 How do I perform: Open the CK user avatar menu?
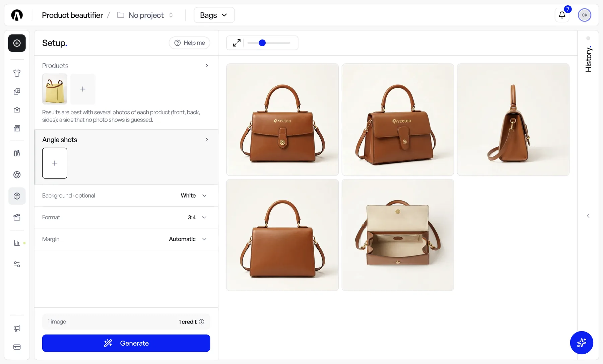tap(584, 15)
